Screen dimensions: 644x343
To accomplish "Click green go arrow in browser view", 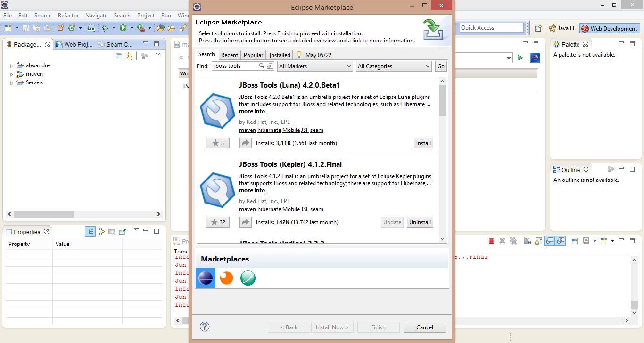I will click(x=520, y=57).
